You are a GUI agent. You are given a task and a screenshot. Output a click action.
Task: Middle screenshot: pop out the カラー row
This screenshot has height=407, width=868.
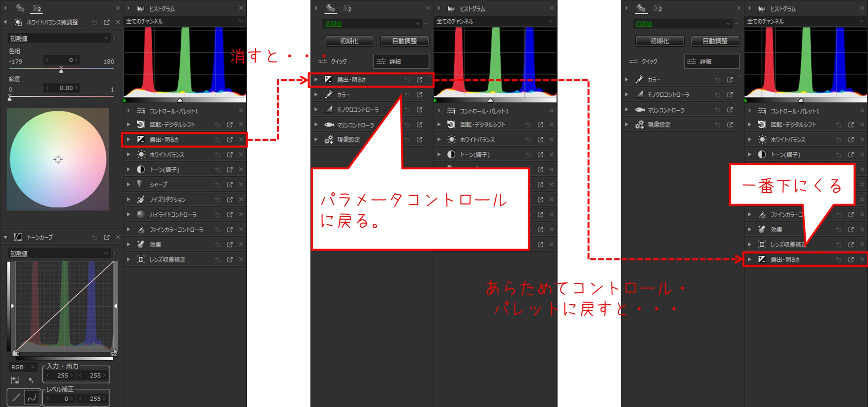click(419, 95)
